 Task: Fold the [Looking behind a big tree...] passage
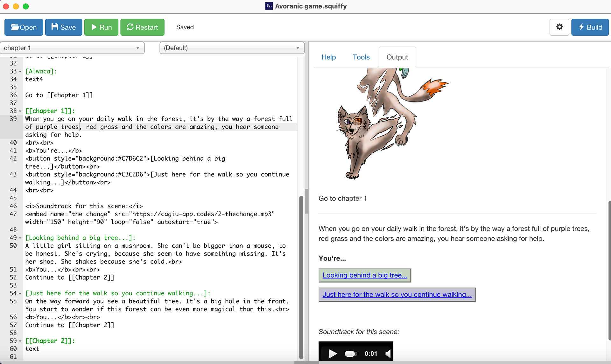pyautogui.click(x=20, y=238)
